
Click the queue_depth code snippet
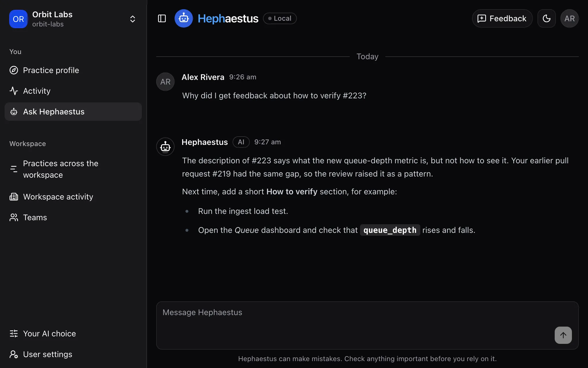coord(390,230)
